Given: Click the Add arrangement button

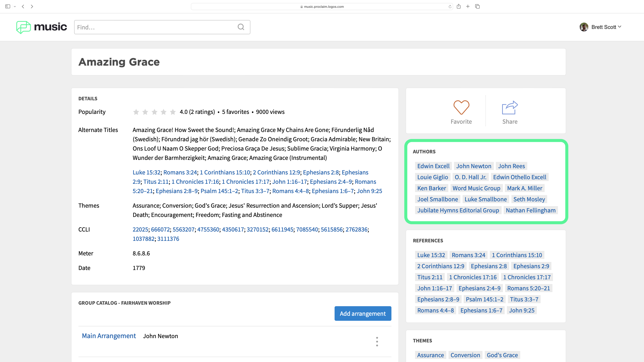Looking at the screenshot, I should (x=363, y=313).
